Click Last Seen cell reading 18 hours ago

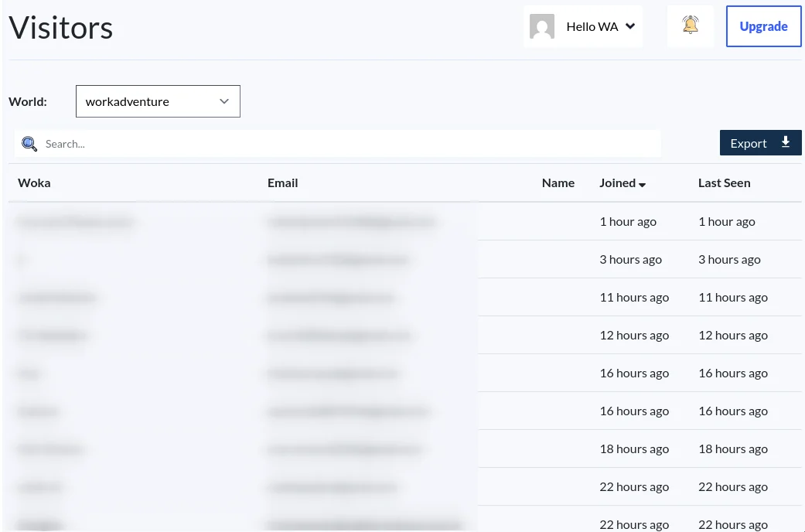[x=733, y=449]
